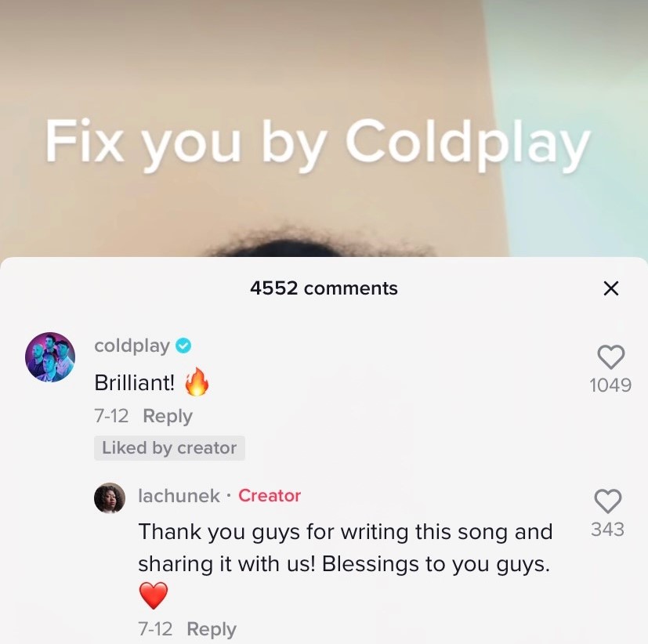Viewport: 648px width, 644px height.
Task: Close the comments panel with the X
Action: tap(611, 288)
